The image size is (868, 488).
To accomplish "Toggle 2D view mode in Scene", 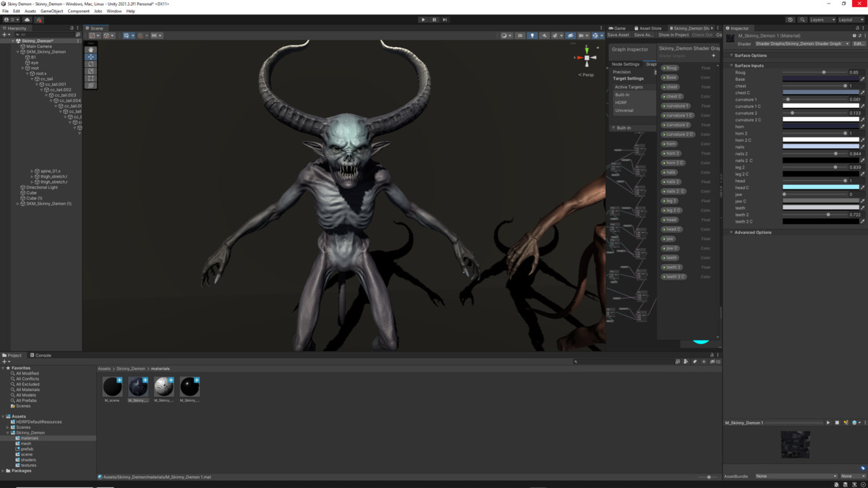I will (x=520, y=35).
